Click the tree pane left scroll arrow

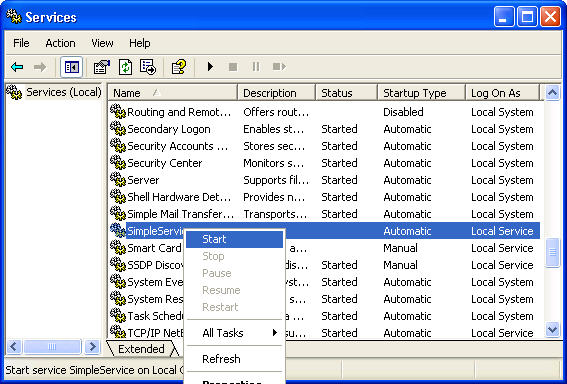point(13,347)
